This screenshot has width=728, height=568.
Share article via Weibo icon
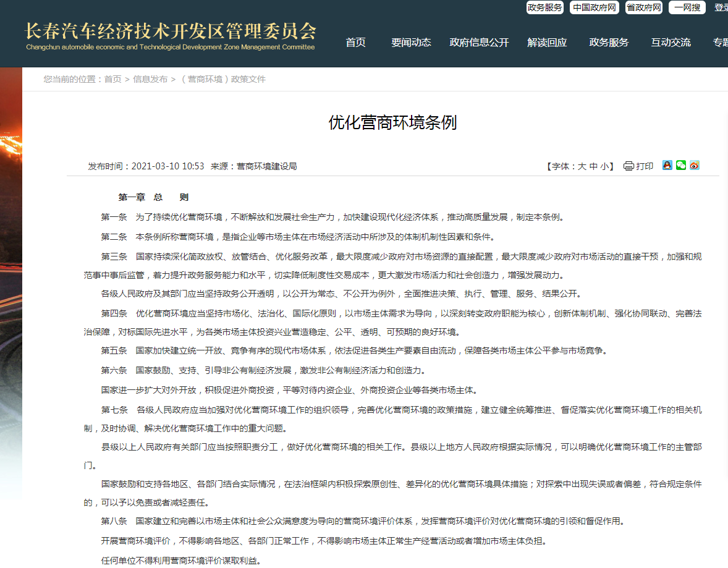click(x=694, y=165)
